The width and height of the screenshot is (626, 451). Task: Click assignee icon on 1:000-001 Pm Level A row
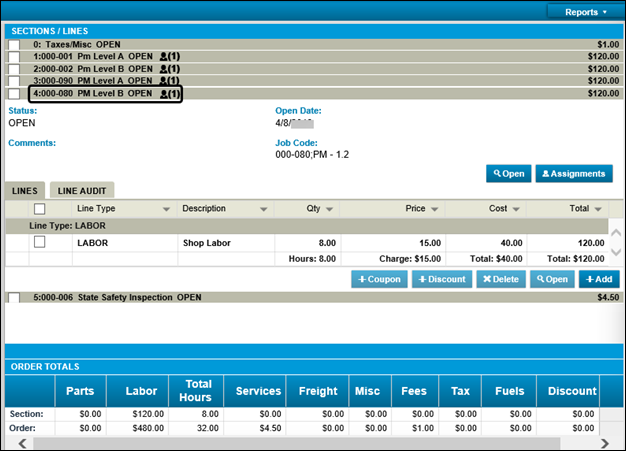tap(164, 57)
